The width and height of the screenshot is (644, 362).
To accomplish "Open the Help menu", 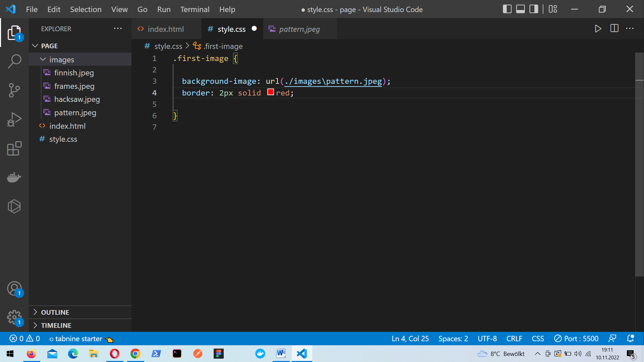I will (x=227, y=9).
